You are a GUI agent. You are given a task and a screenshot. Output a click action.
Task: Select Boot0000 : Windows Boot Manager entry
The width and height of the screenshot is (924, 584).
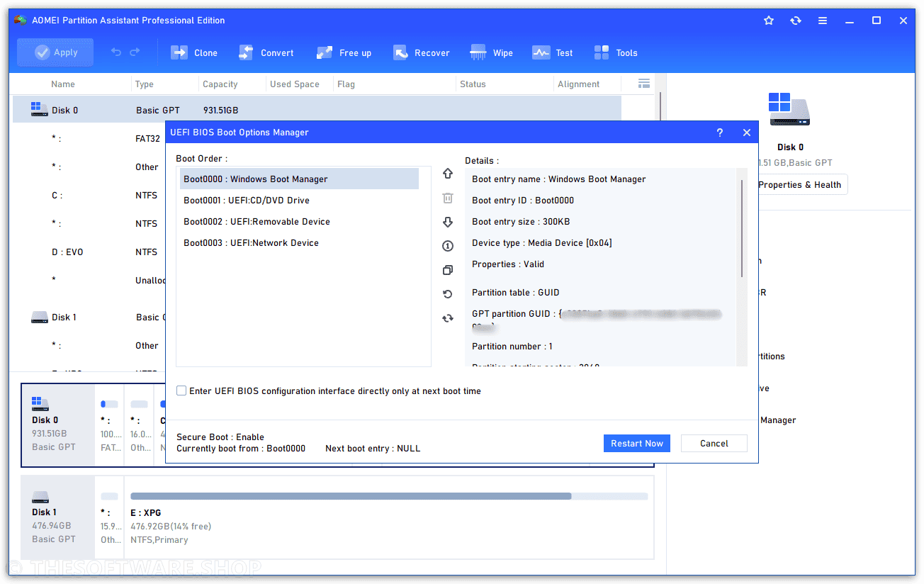[x=299, y=179]
